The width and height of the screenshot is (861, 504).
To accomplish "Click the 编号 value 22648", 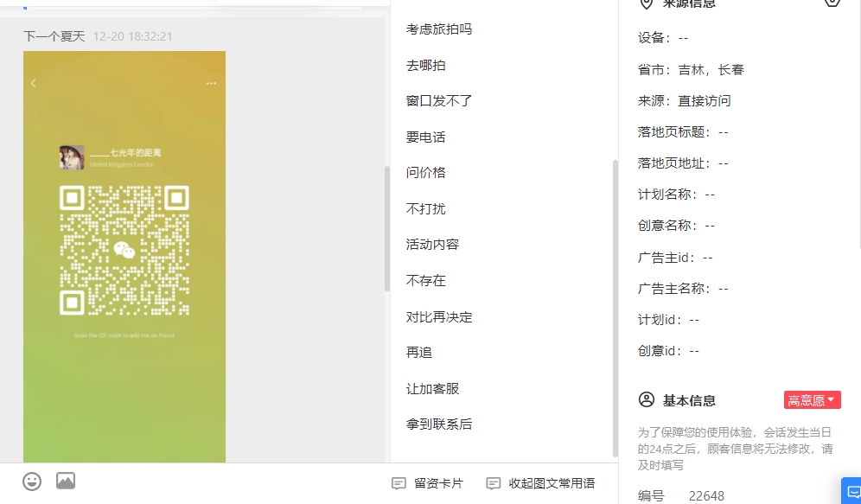I will 707,496.
